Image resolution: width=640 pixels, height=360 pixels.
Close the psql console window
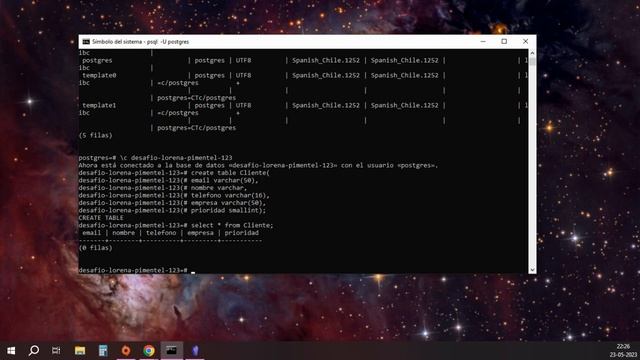(x=525, y=42)
